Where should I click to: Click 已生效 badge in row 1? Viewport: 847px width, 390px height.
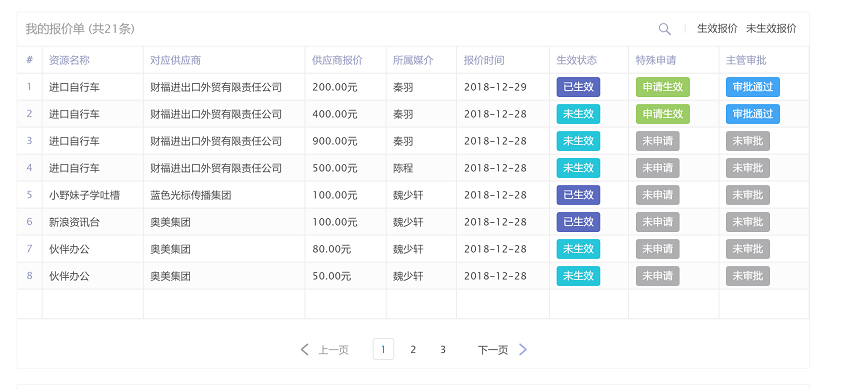click(x=578, y=87)
